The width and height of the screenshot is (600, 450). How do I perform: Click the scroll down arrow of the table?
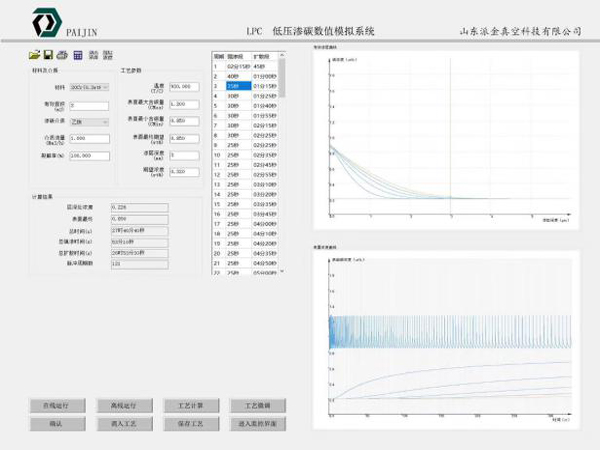tap(281, 271)
